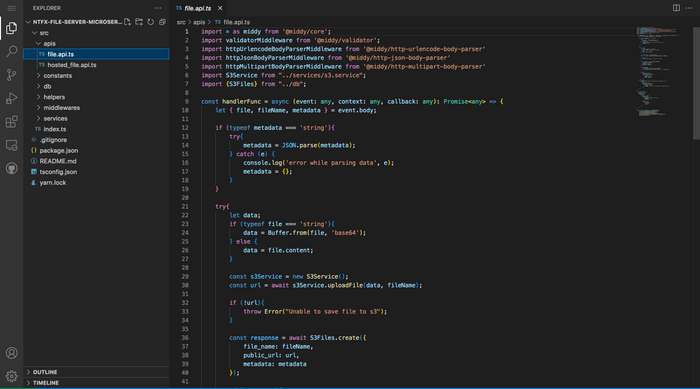Image resolution: width=700 pixels, height=389 pixels.
Task: Click 'Unable to save file to s3' string
Action: point(334,311)
